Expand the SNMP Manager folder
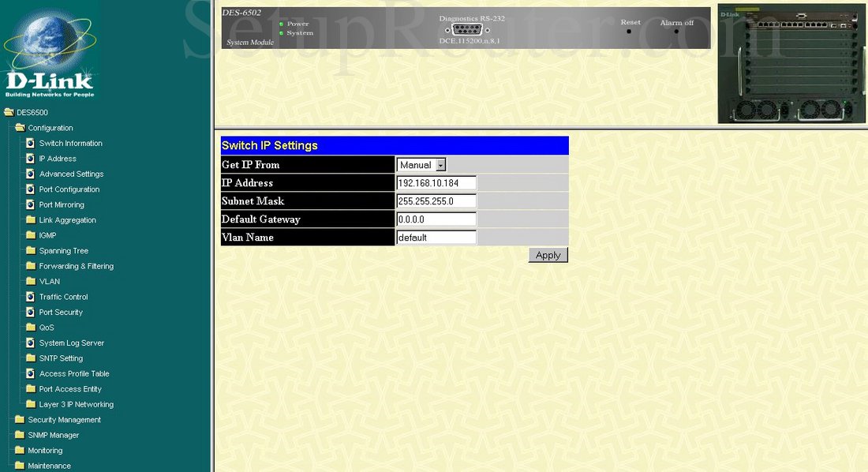Image resolution: width=868 pixels, height=472 pixels. (x=20, y=436)
